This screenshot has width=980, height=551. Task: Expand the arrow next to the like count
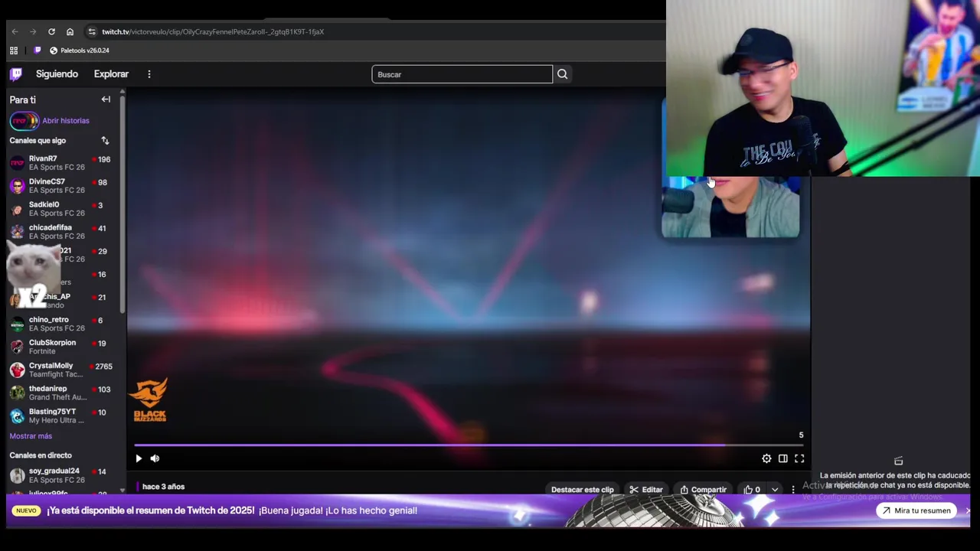(775, 490)
